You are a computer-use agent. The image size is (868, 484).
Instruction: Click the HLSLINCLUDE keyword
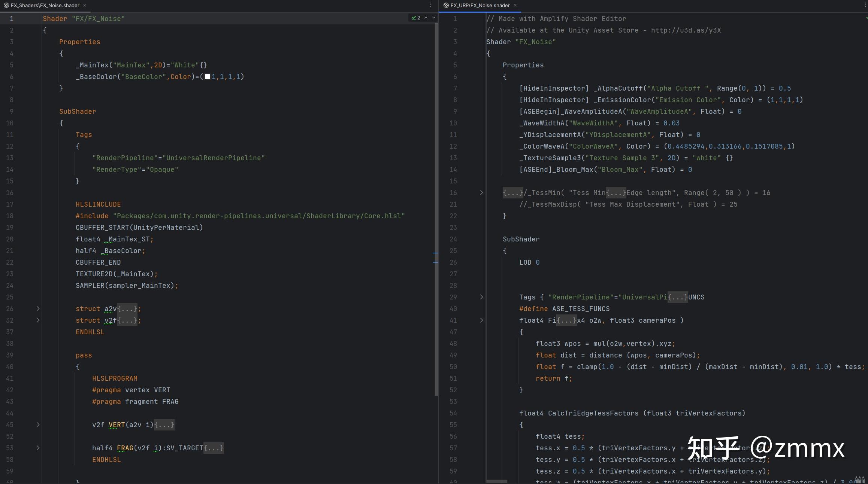pos(98,204)
